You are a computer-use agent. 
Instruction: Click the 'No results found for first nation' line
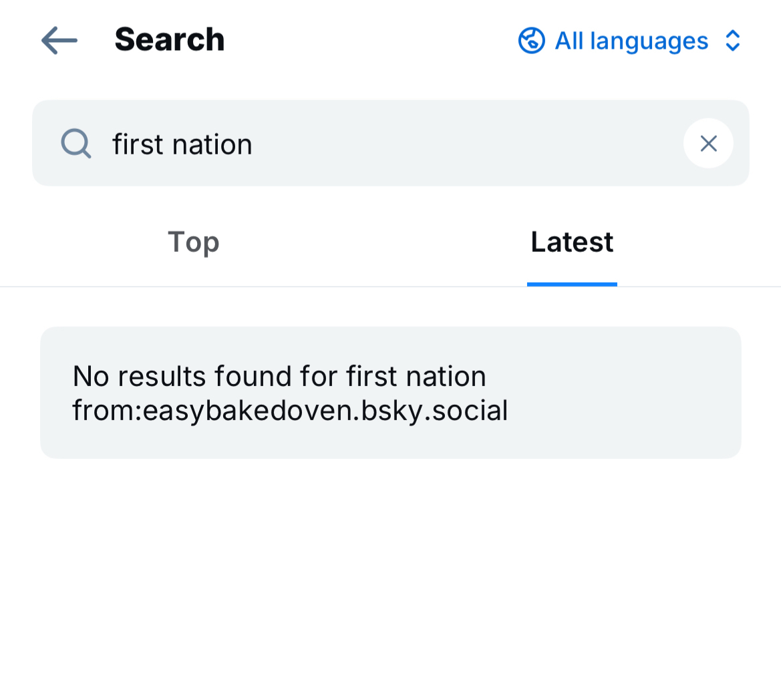[x=279, y=377]
